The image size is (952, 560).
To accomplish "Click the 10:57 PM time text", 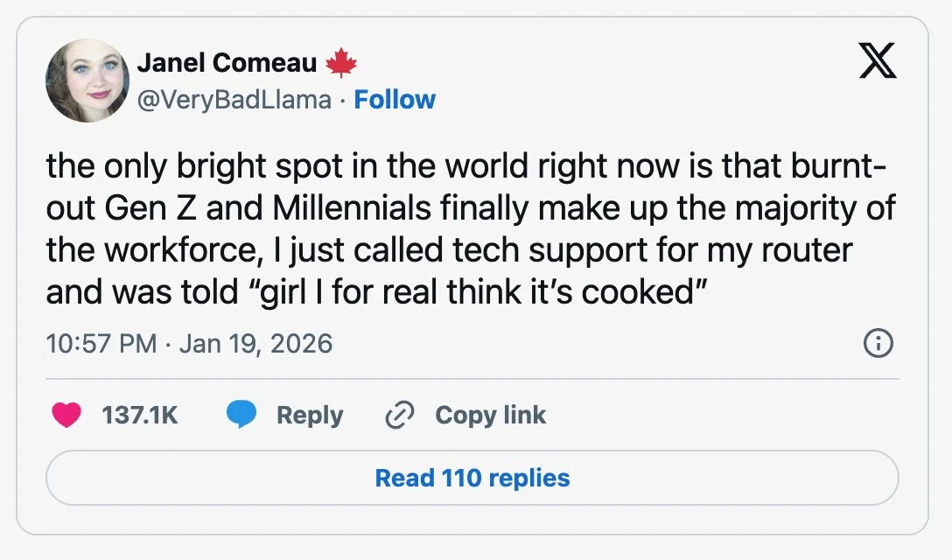I will tap(101, 342).
